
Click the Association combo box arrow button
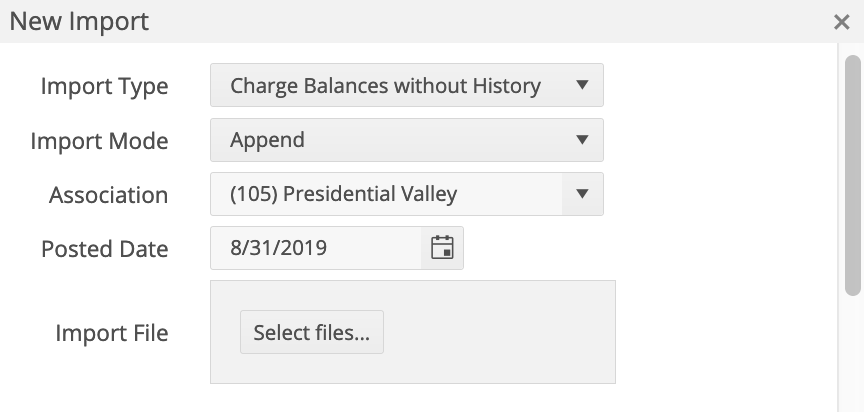pyautogui.click(x=583, y=194)
